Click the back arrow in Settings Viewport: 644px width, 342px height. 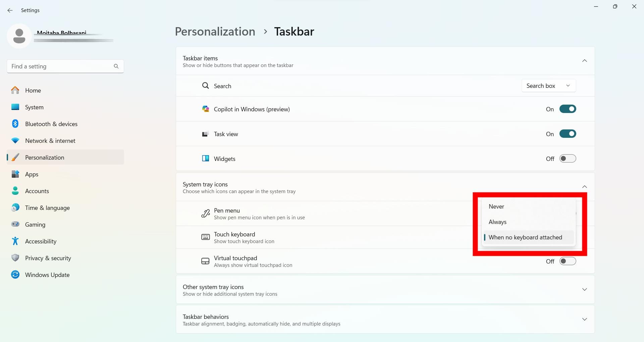coord(10,10)
